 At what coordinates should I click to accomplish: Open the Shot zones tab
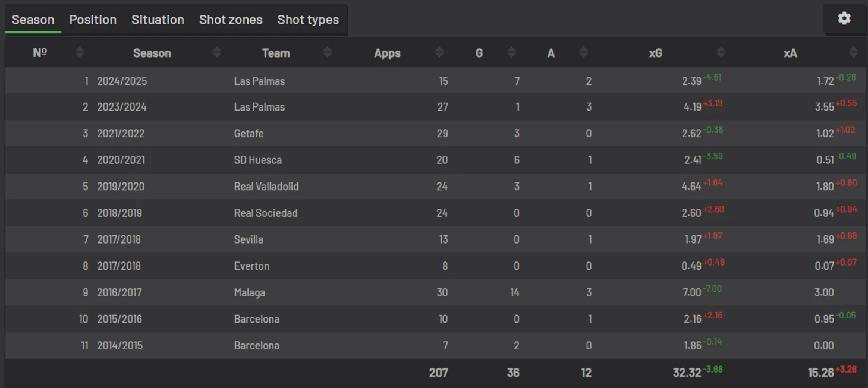coord(231,20)
